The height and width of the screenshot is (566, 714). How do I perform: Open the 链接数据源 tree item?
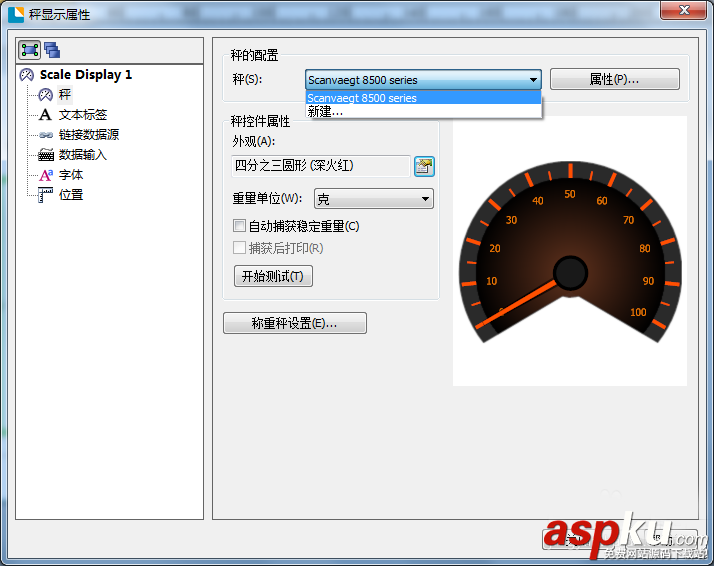point(89,135)
